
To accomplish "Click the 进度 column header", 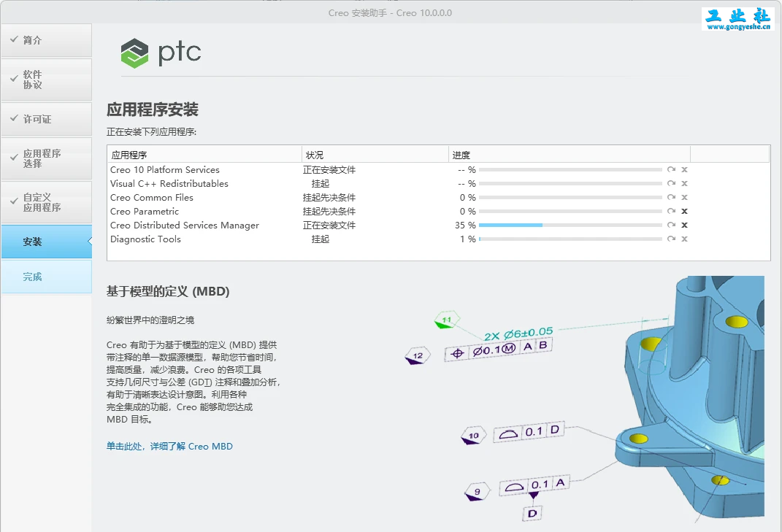I will tap(569, 155).
